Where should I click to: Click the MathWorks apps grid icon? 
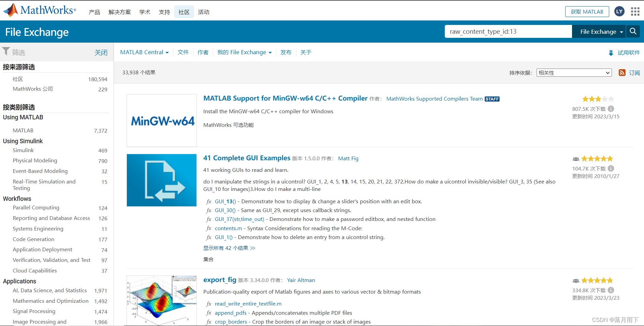pyautogui.click(x=635, y=11)
